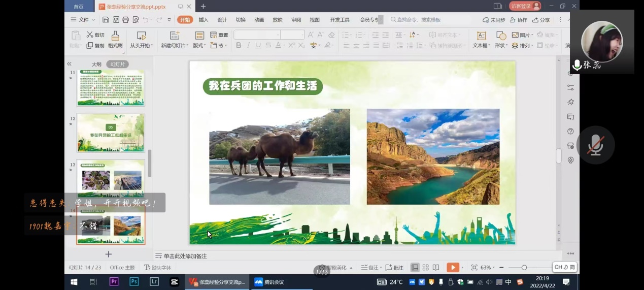Toggle the muted microphone button
644x290 pixels.
tap(595, 145)
